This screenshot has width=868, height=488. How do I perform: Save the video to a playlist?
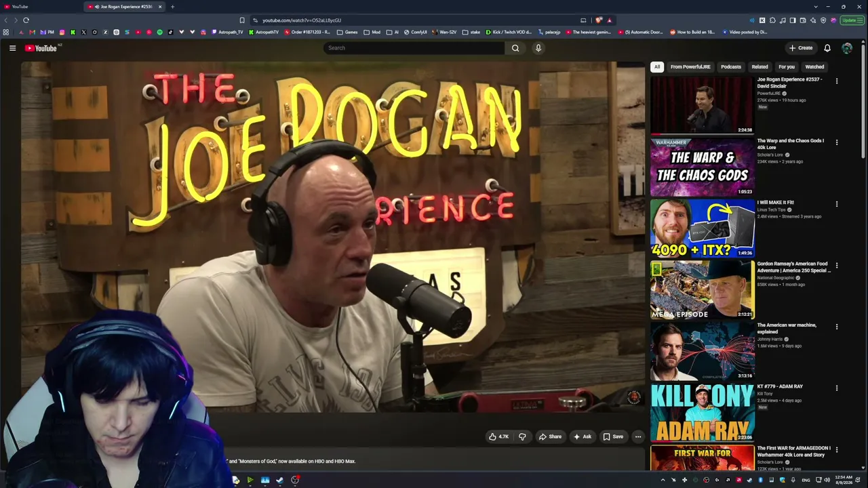click(x=613, y=436)
